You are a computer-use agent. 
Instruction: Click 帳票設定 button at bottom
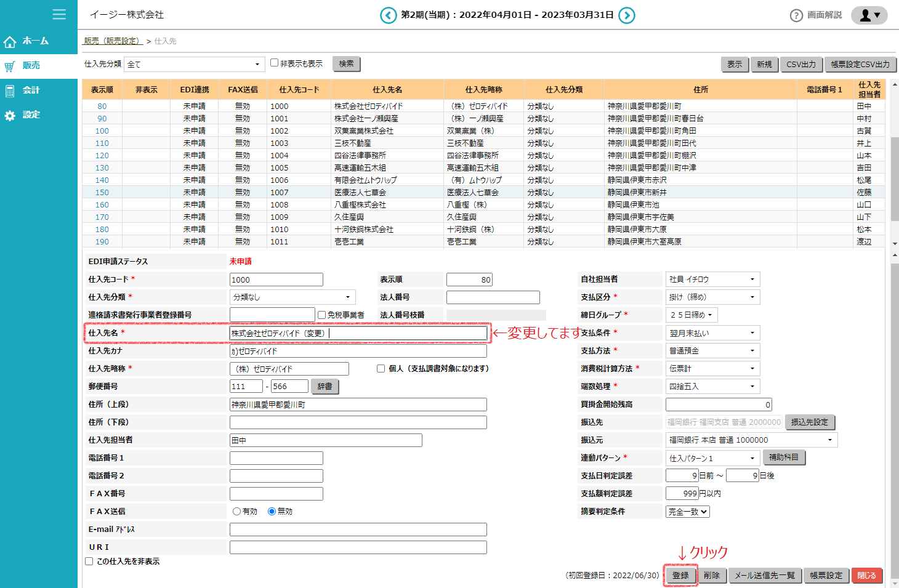[826, 576]
